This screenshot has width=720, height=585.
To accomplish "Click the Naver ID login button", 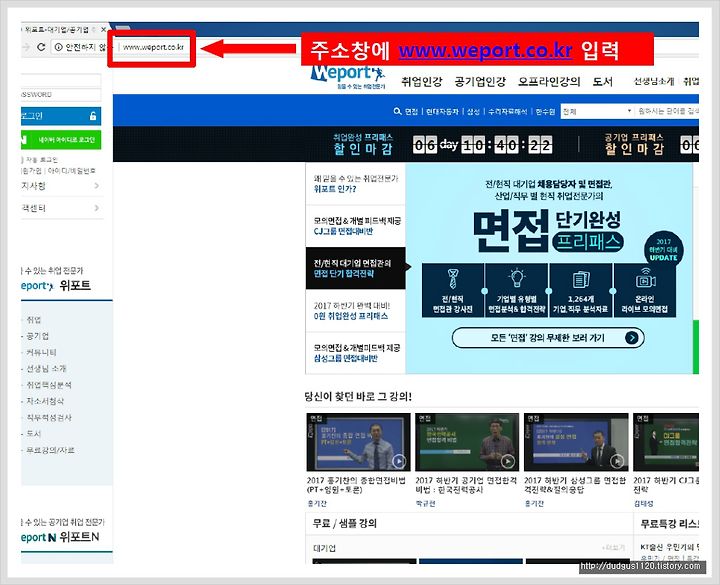I will click(x=61, y=140).
